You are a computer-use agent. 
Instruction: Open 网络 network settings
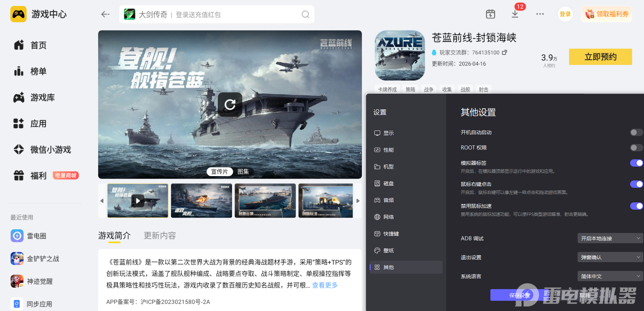tap(406, 217)
